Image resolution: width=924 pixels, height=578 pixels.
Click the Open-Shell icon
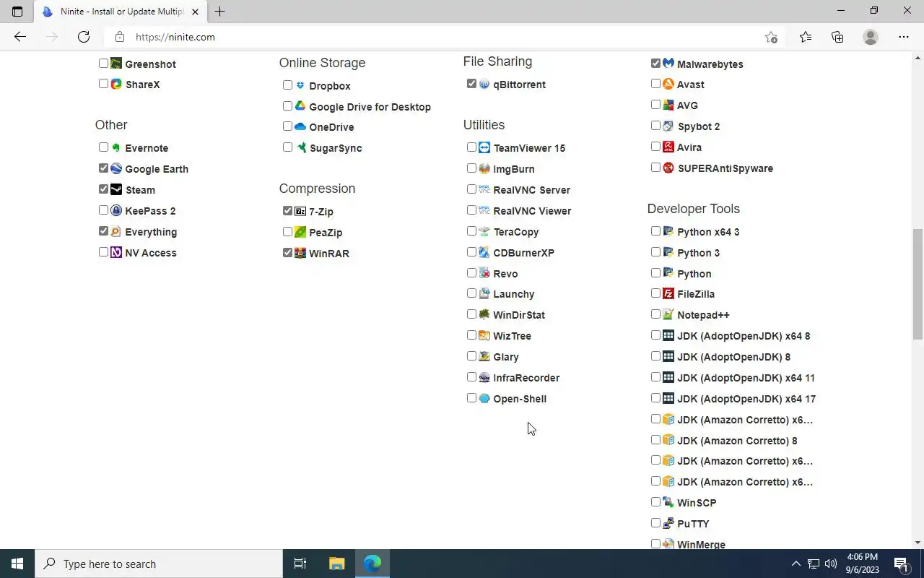[x=484, y=398]
